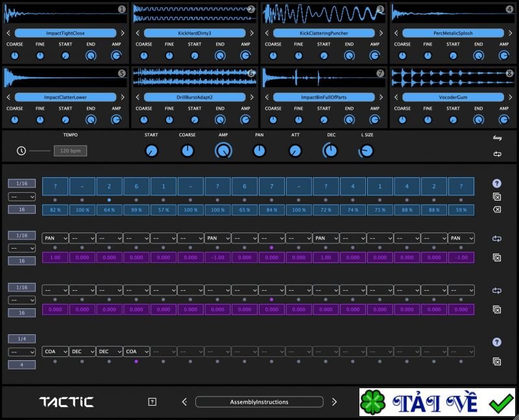Click the global DEC knob

pos(330,151)
